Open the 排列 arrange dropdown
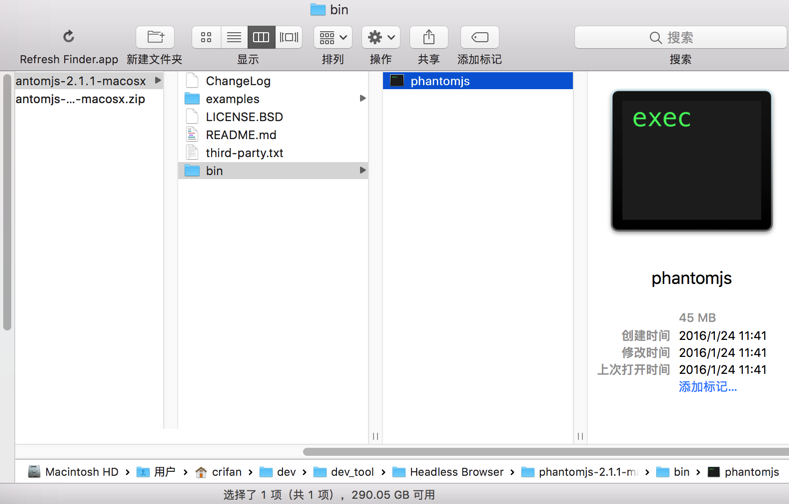Viewport: 789px width, 504px height. [333, 37]
